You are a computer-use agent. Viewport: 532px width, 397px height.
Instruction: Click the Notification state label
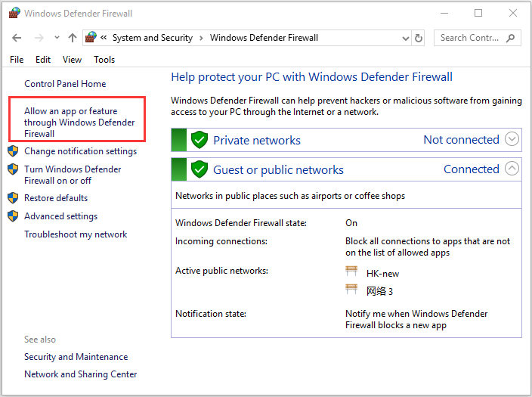click(211, 314)
